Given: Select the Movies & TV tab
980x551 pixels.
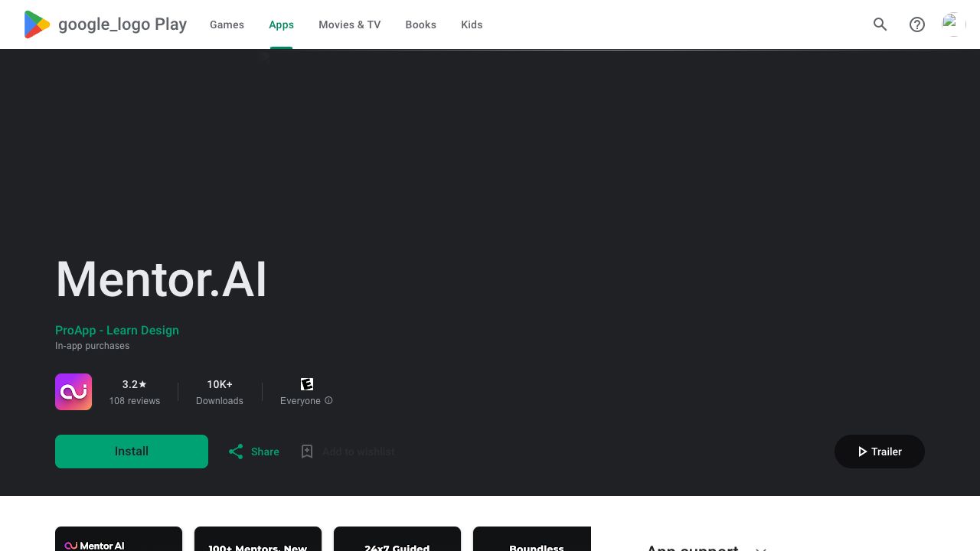Looking at the screenshot, I should pyautogui.click(x=349, y=24).
